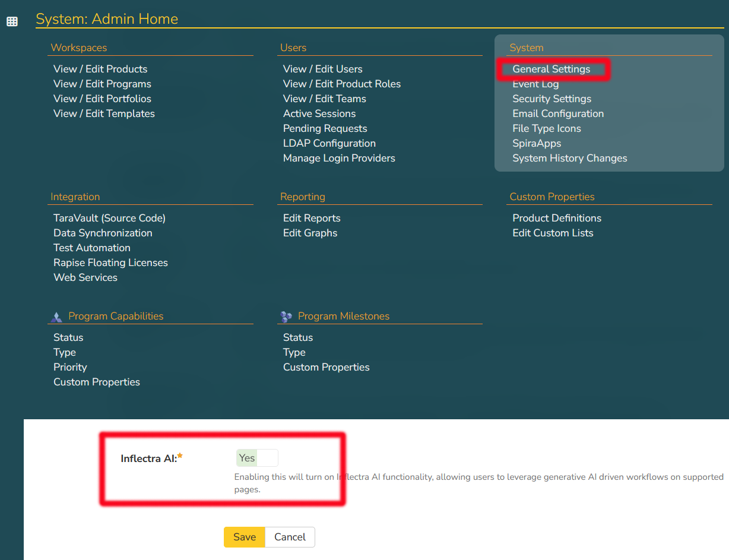Open Product Definitions link
The image size is (729, 560).
557,218
